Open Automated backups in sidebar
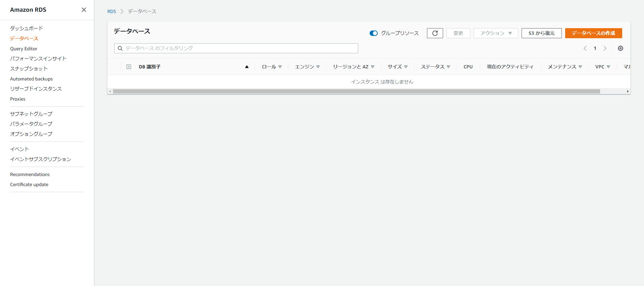644x286 pixels. [31, 79]
